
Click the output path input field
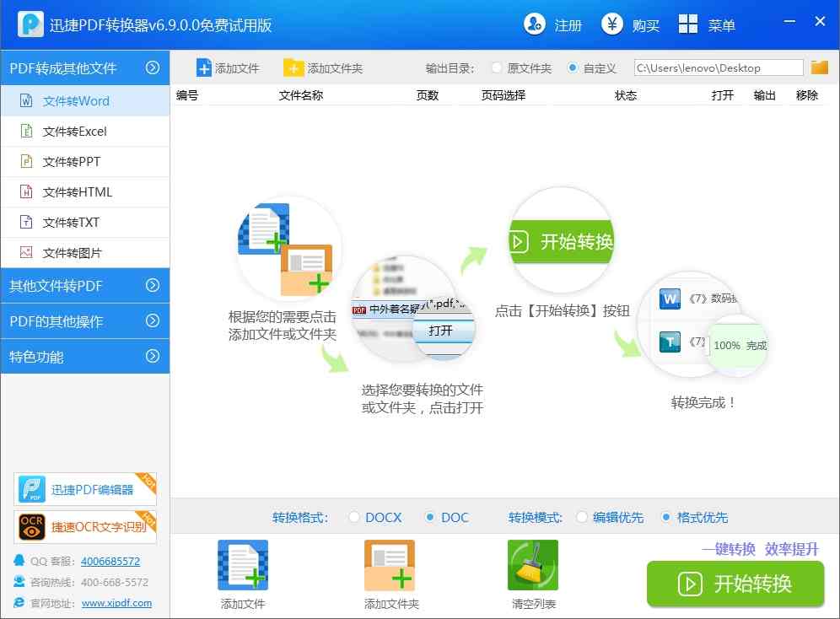point(719,68)
